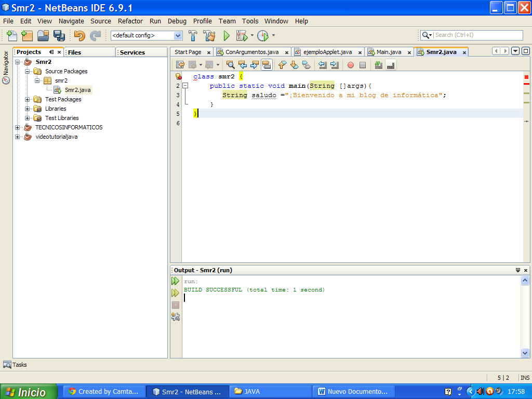Click Find Selection magnifier in editor toolbar
This screenshot has height=399, width=532.
[230, 65]
